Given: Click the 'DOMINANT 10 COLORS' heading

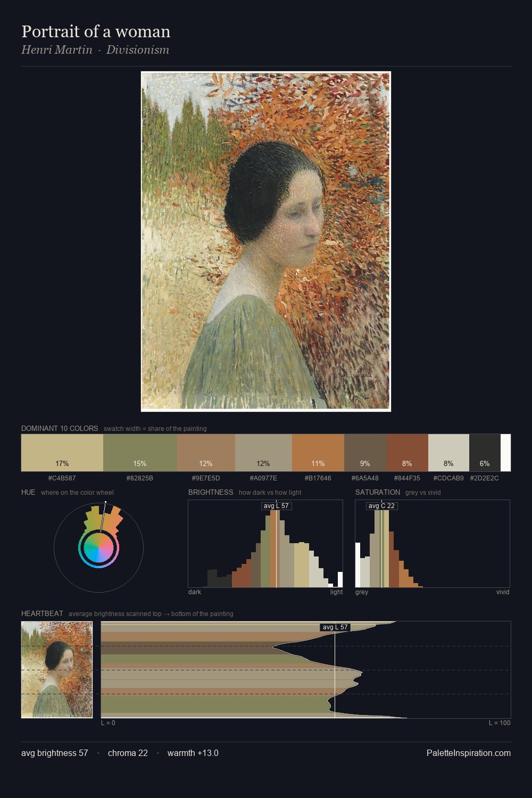Looking at the screenshot, I should point(60,428).
